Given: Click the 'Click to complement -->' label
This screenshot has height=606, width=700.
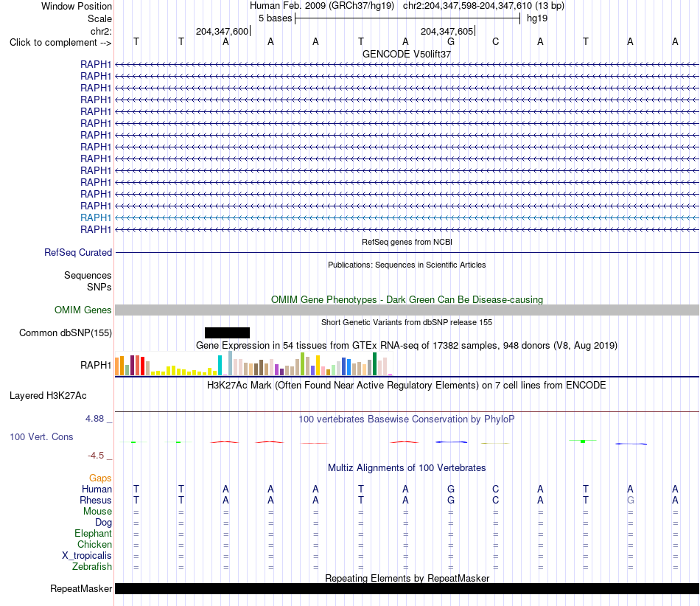Looking at the screenshot, I should [60, 43].
